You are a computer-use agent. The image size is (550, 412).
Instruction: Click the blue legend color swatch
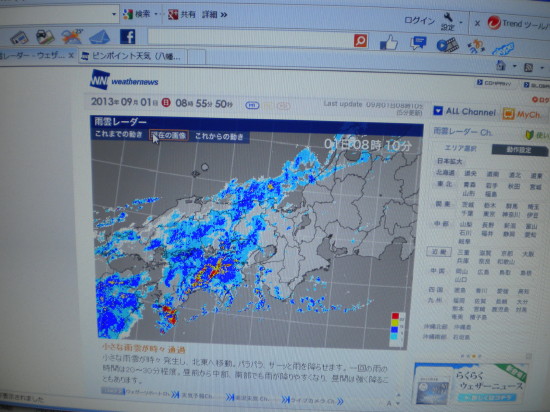tap(395, 329)
